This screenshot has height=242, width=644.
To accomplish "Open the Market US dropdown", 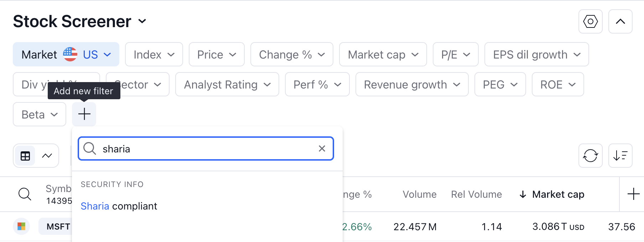I will coord(66,54).
